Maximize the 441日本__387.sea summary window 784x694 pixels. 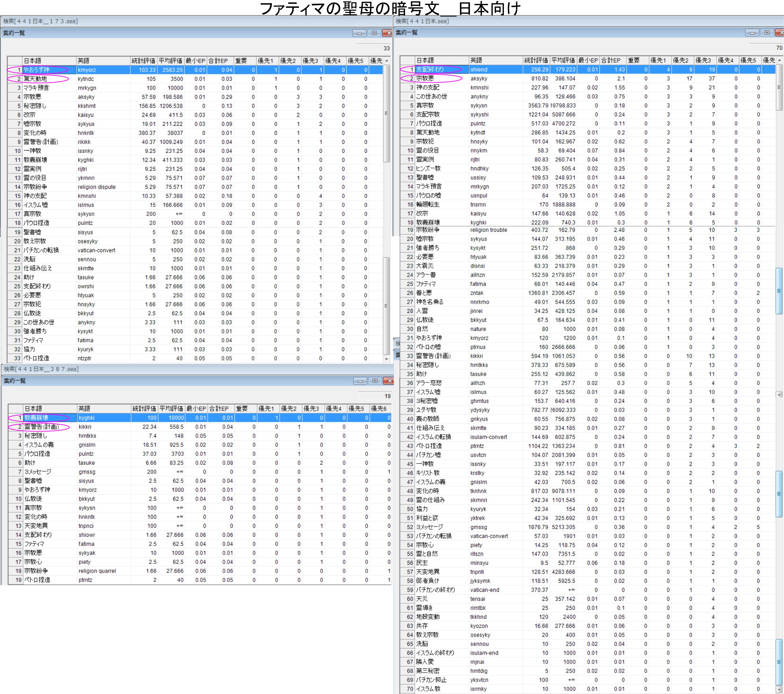click(x=375, y=381)
